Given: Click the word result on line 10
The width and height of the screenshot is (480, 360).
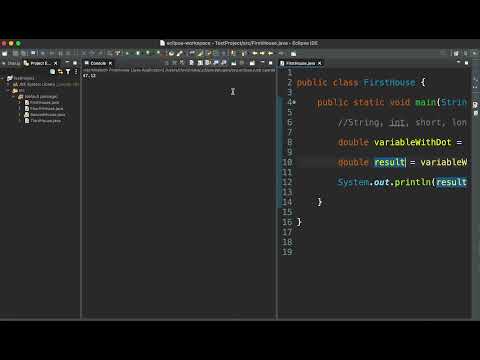Looking at the screenshot, I should click(x=389, y=162).
